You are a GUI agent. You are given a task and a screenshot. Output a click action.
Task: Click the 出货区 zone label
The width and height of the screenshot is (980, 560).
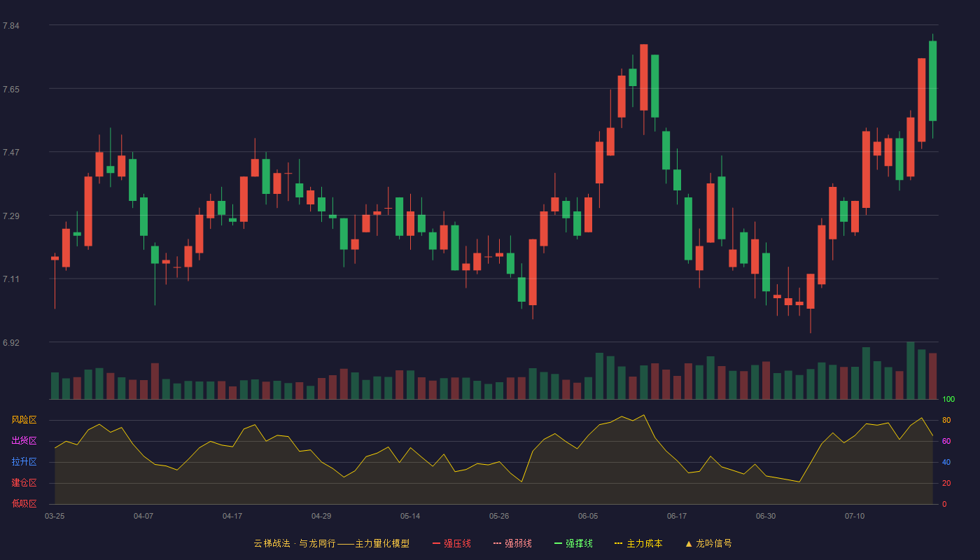[x=24, y=441]
